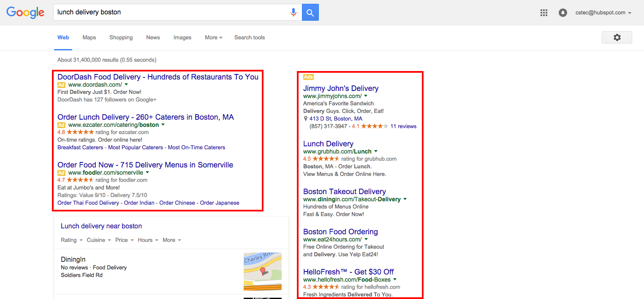Open the Hours filter dropdown
The height and width of the screenshot is (299, 644).
pyautogui.click(x=147, y=240)
